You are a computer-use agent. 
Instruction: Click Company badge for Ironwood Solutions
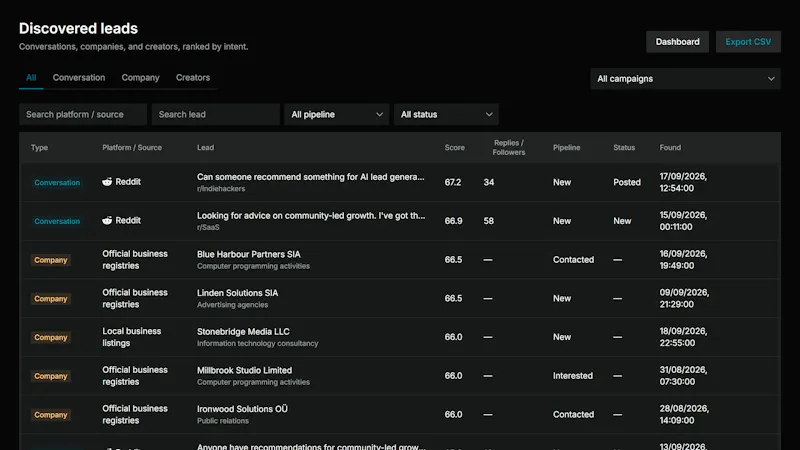coord(51,415)
